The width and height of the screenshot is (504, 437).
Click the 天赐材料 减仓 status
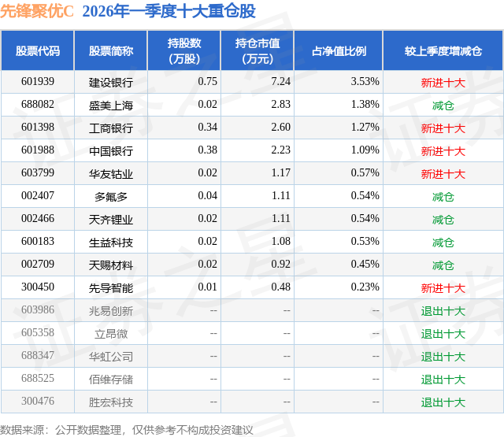click(443, 265)
